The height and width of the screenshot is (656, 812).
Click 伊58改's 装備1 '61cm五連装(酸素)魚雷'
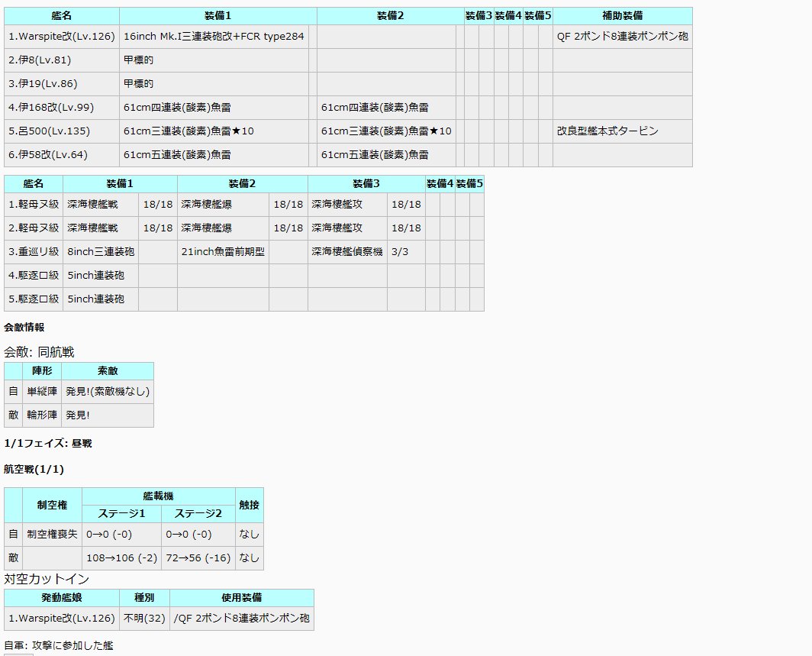214,155
